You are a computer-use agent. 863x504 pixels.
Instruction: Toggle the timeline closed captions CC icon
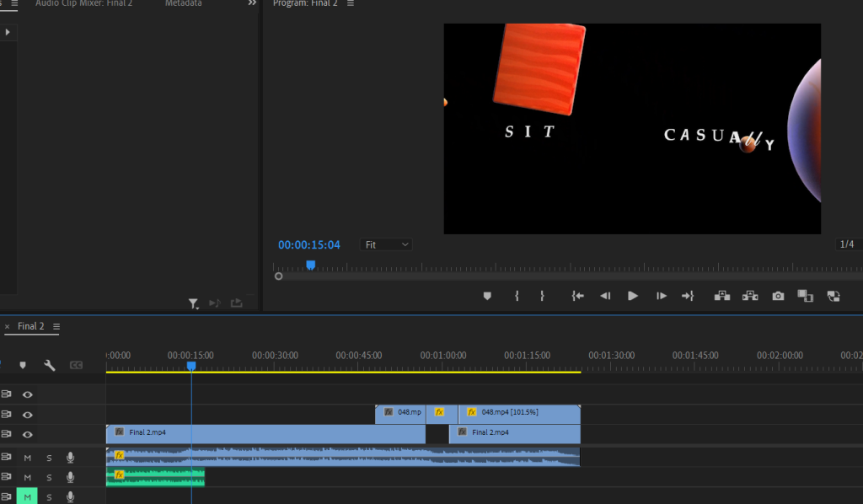tap(76, 365)
